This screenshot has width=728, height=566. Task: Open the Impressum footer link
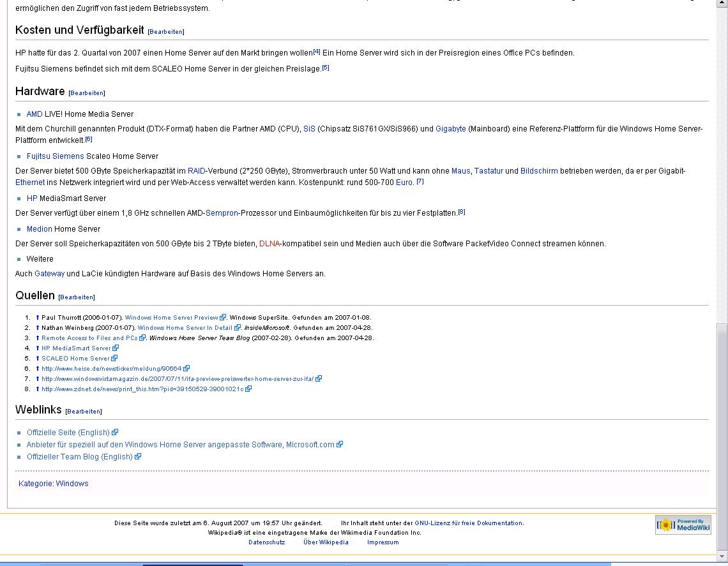383,542
